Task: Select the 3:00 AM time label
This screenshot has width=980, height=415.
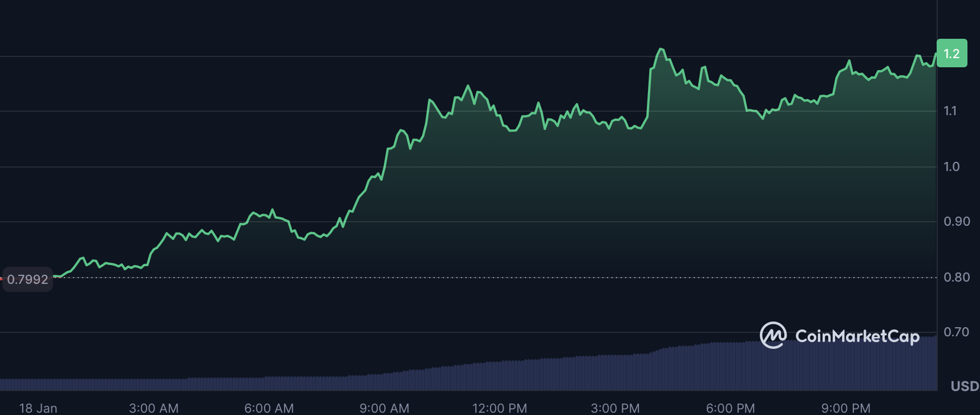Action: [x=153, y=408]
